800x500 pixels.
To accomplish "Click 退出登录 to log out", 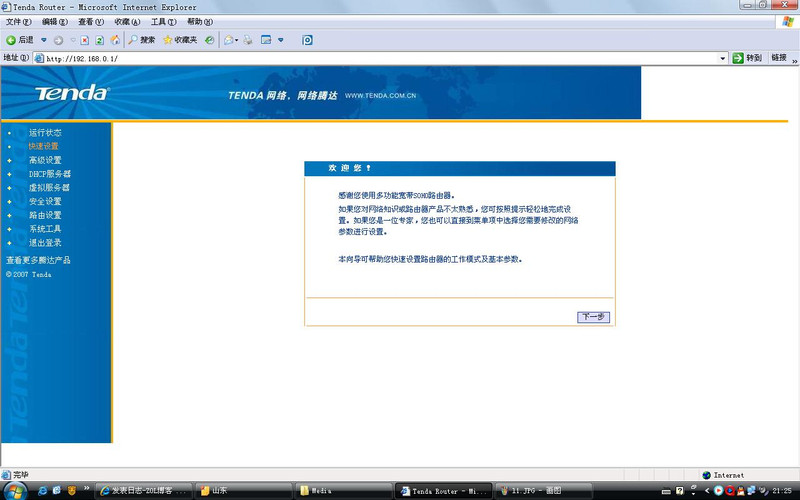I will point(45,243).
